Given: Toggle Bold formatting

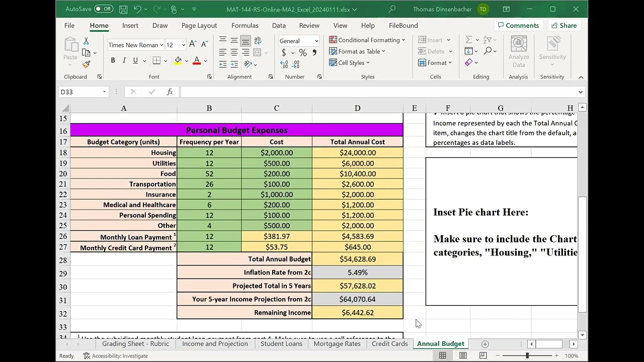Looking at the screenshot, I should pos(113,60).
